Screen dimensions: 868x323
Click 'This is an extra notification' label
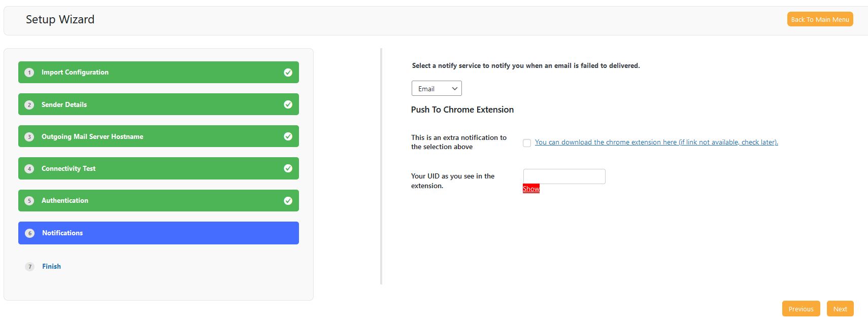point(459,142)
